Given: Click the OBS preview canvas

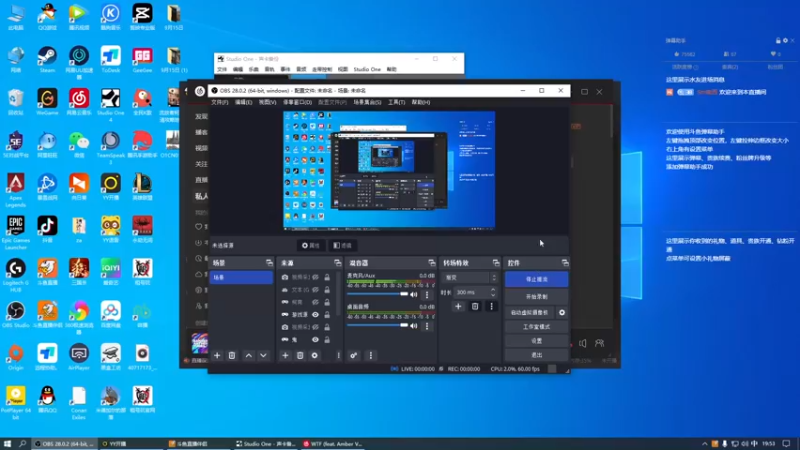Looking at the screenshot, I should tap(389, 170).
